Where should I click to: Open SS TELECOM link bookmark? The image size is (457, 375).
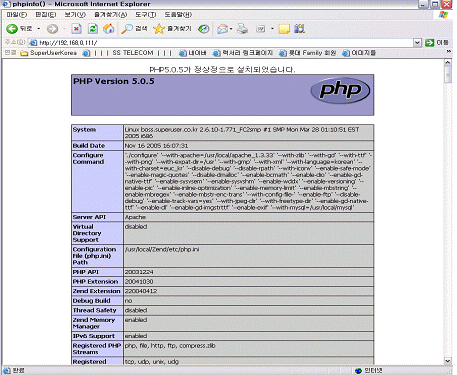pos(127,53)
